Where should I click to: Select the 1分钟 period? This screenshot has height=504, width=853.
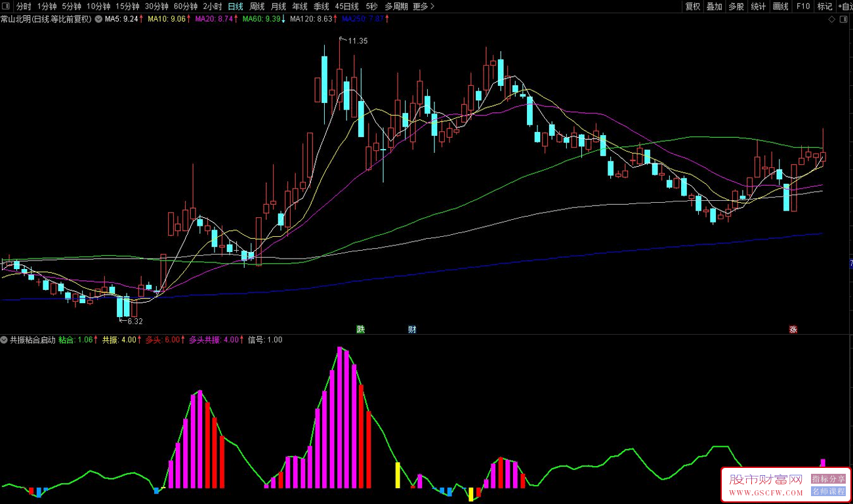click(47, 7)
